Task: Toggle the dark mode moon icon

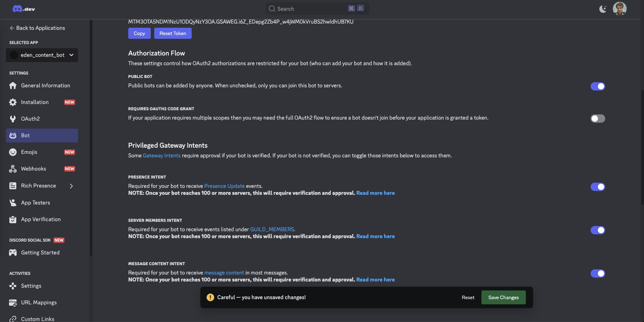Action: pos(603,9)
